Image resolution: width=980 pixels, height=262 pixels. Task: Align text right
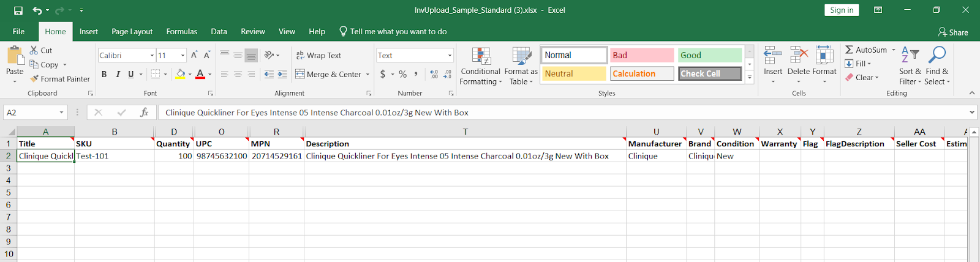251,74
